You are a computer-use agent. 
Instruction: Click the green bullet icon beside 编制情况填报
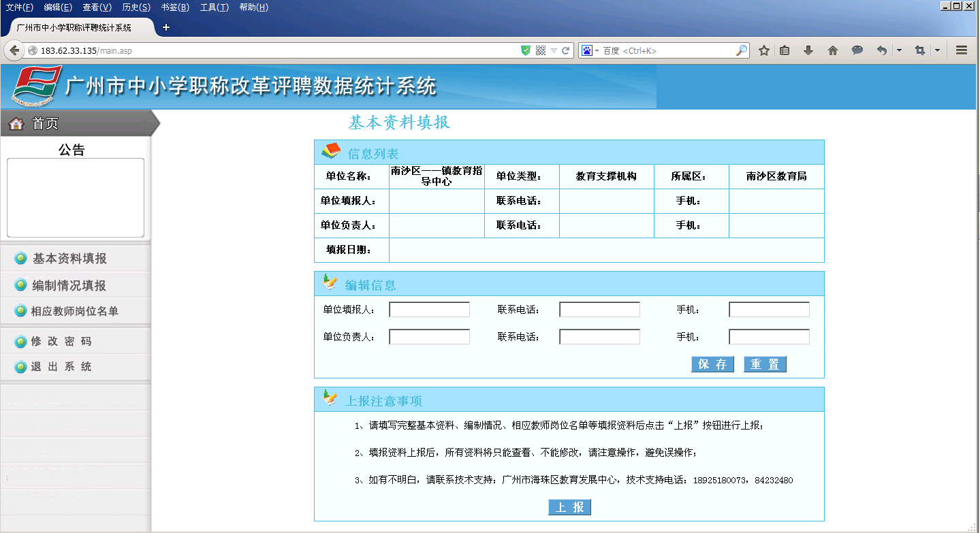[x=21, y=286]
